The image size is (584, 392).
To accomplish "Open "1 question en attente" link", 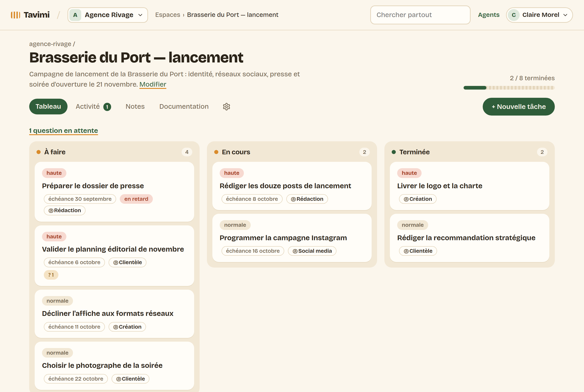I will pyautogui.click(x=64, y=131).
